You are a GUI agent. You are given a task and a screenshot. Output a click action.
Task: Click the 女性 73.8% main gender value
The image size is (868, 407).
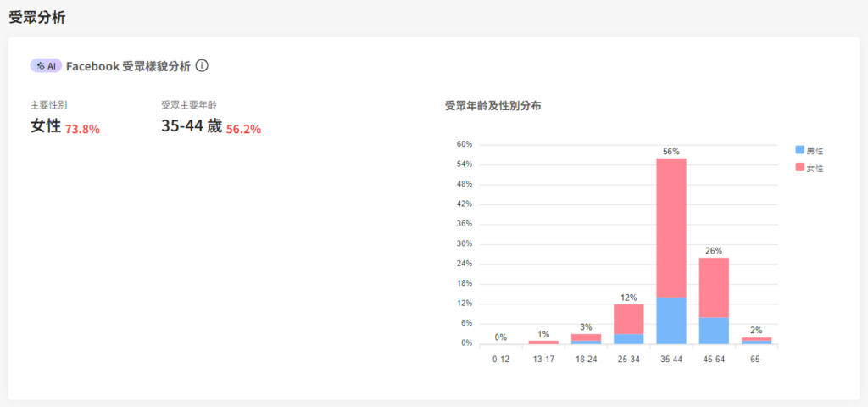click(65, 127)
